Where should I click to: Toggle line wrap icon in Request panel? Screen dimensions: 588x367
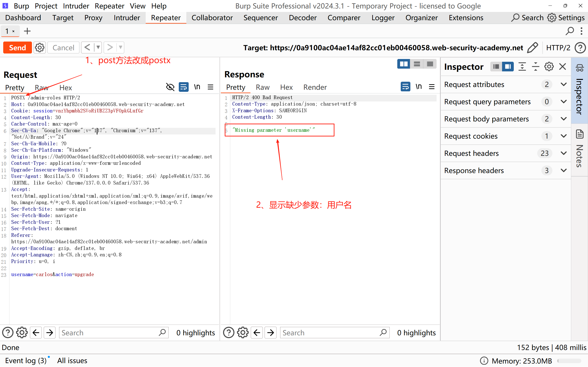point(183,87)
